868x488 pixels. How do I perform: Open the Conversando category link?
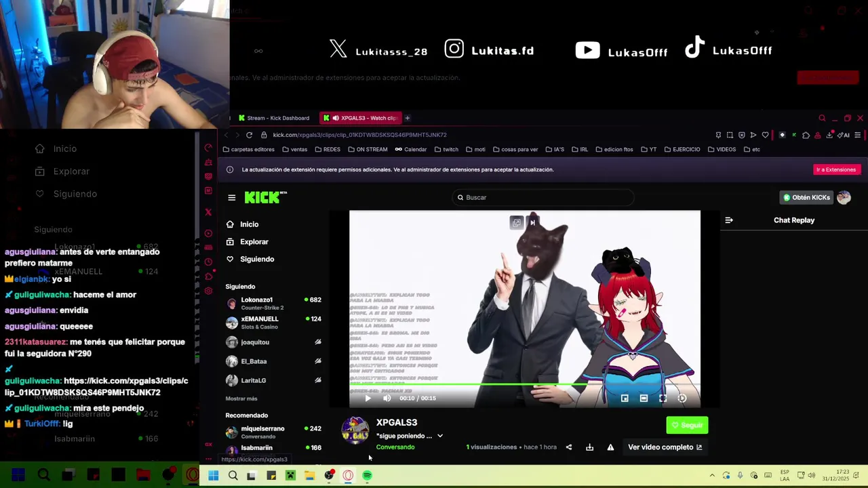point(395,447)
